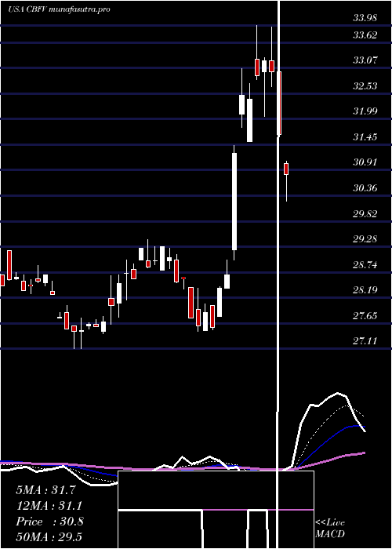Click the 28.74 price axis label
Screen dimensions: 392x549
click(365, 265)
